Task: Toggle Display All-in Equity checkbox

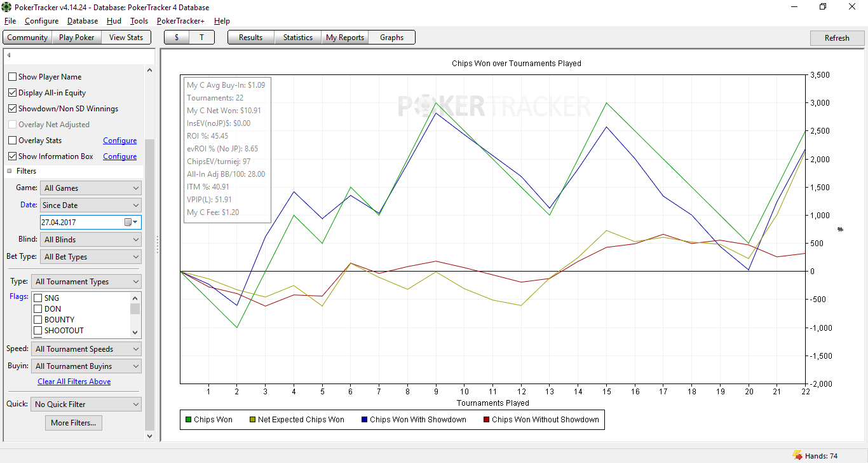Action: coord(12,93)
